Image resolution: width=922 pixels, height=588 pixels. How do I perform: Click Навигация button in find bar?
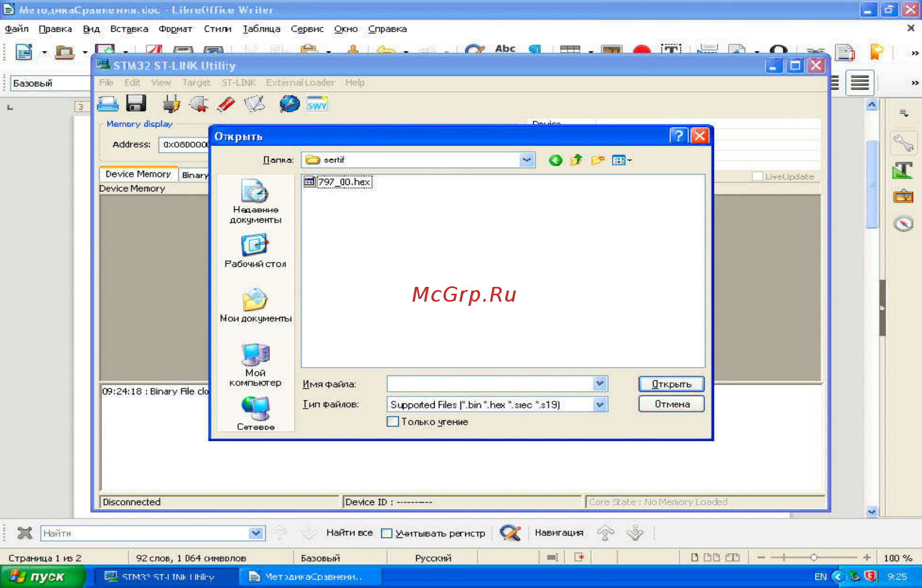click(x=559, y=533)
